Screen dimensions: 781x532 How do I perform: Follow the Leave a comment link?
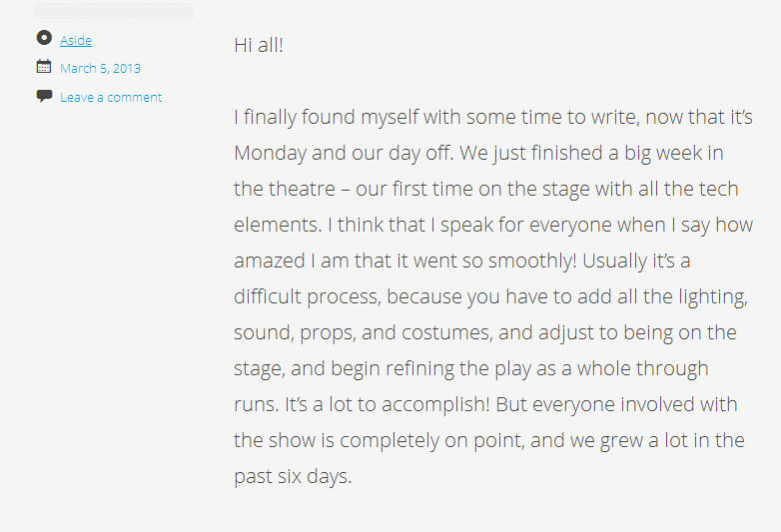pos(111,97)
